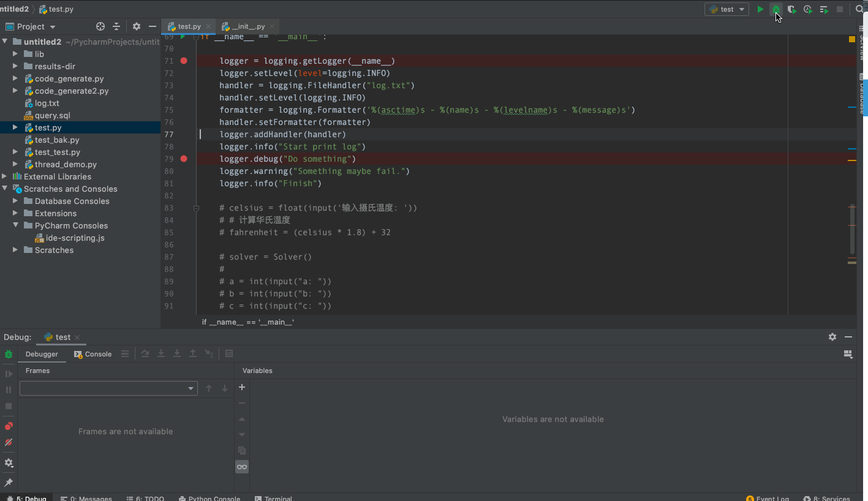This screenshot has width=868, height=501.
Task: View breakpoints with double red dots icon
Action: tap(9, 426)
